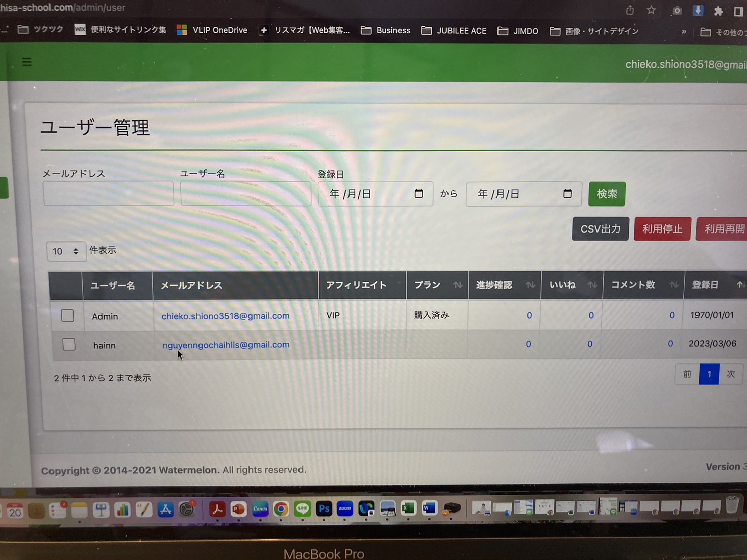This screenshot has height=560, width=747.
Task: Click the red 利用停止 button
Action: click(x=662, y=229)
